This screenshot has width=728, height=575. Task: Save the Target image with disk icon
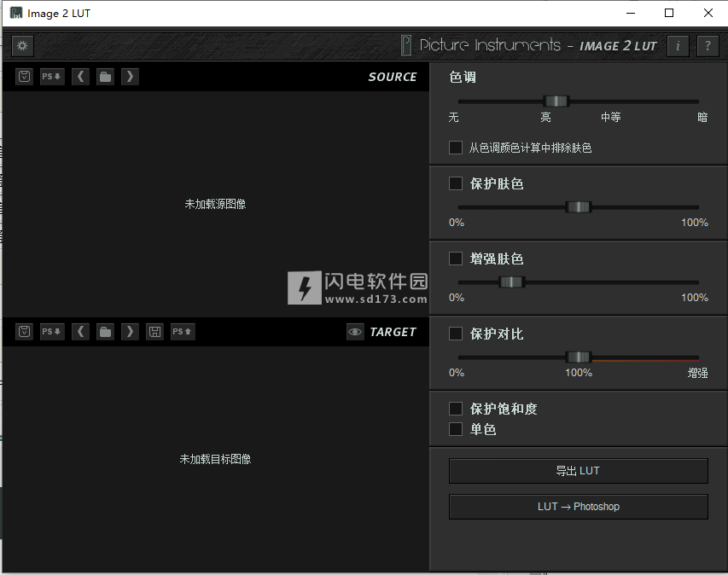155,331
